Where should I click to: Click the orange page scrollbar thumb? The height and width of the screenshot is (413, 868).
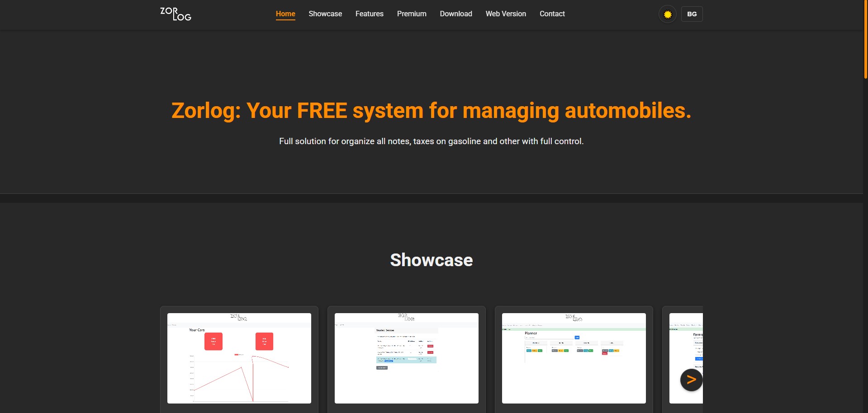(865, 41)
